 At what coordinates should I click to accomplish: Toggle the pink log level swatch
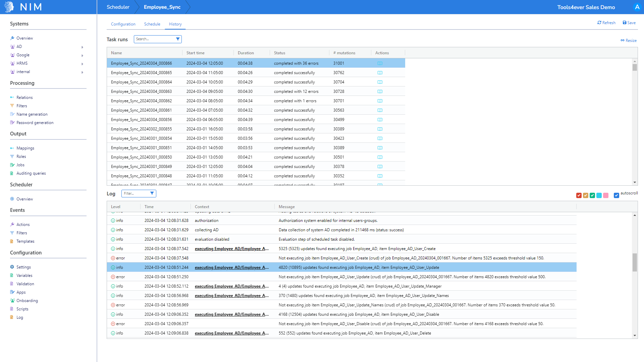click(606, 195)
